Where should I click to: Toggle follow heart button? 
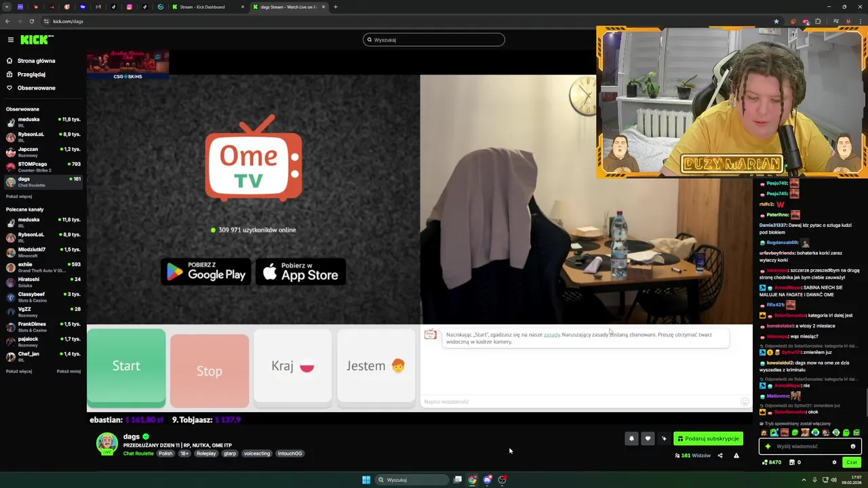(648, 439)
